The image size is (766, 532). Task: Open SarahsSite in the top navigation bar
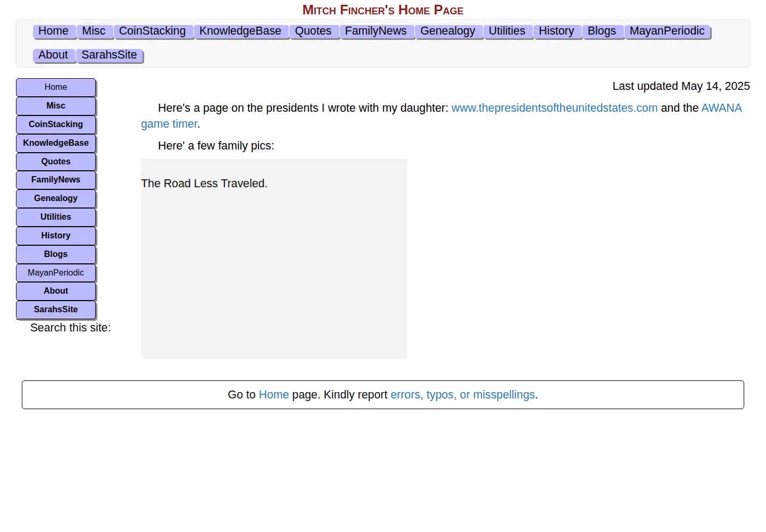[x=109, y=55]
